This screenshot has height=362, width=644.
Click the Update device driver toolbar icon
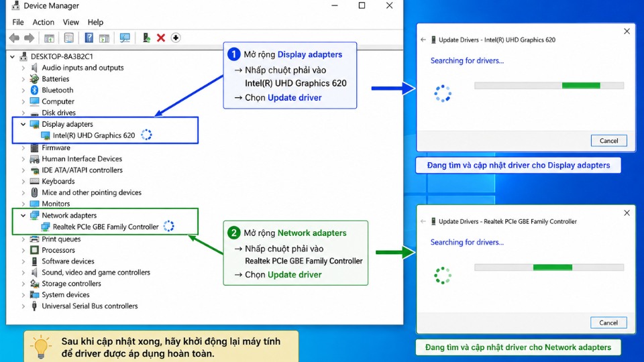click(x=146, y=38)
